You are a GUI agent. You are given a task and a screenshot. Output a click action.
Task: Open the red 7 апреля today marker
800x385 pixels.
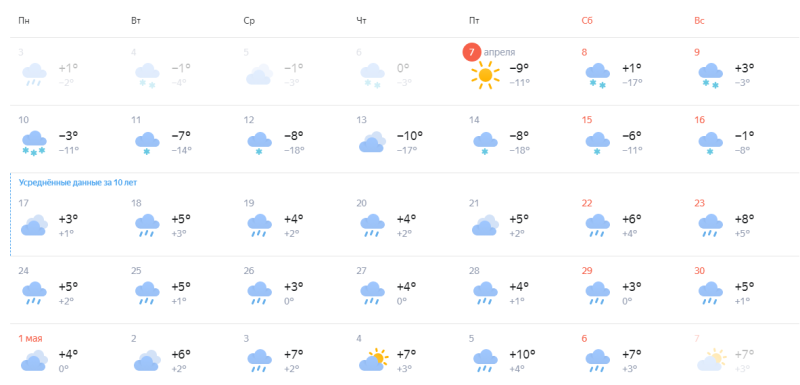(x=469, y=52)
